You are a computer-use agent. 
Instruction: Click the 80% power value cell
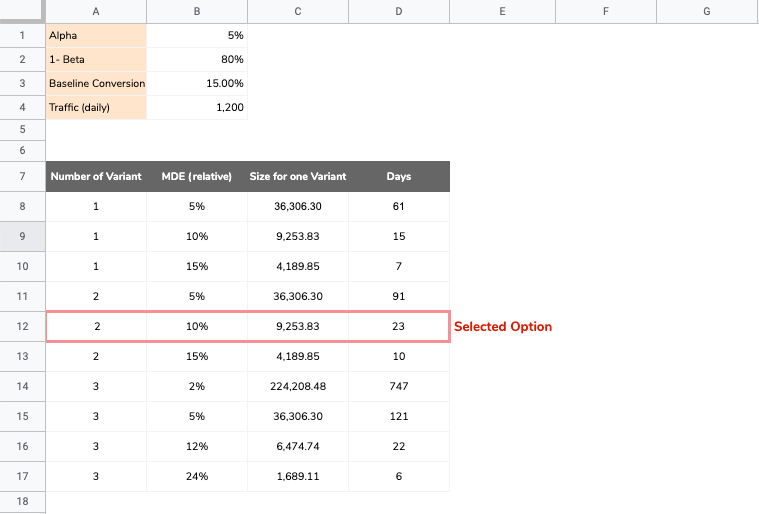tap(197, 60)
